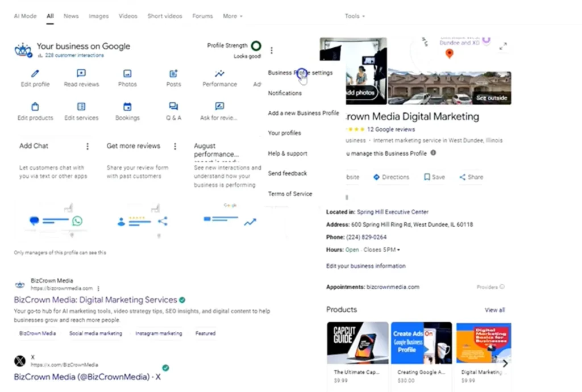Click the Edit products bag icon
582x392 pixels.
(35, 107)
